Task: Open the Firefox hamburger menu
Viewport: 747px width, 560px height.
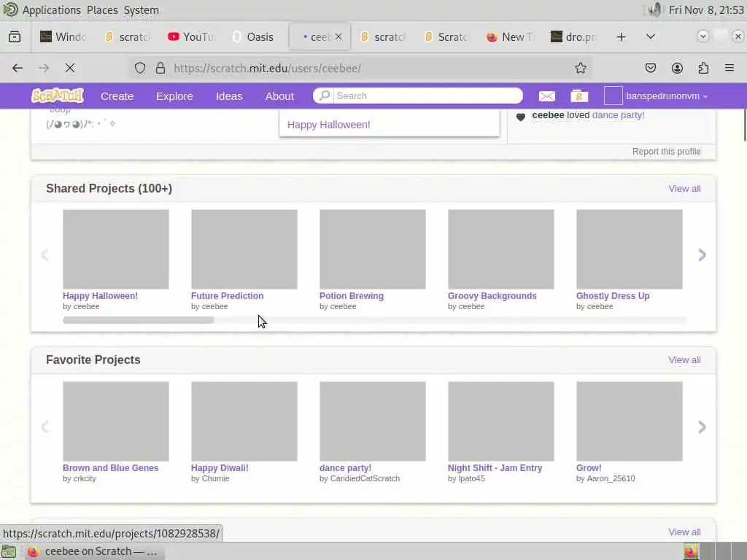Action: pos(729,68)
